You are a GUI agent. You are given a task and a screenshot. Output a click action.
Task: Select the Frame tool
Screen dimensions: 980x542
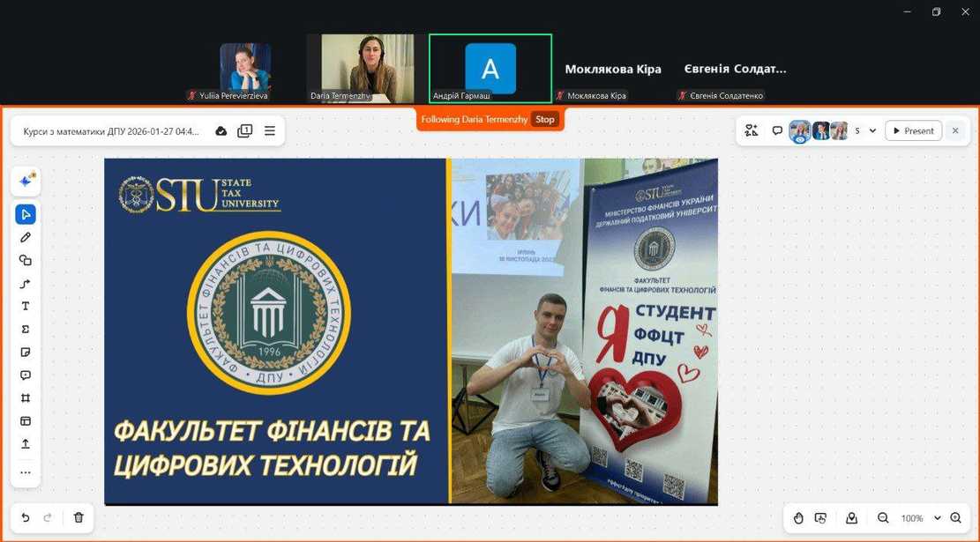click(25, 397)
